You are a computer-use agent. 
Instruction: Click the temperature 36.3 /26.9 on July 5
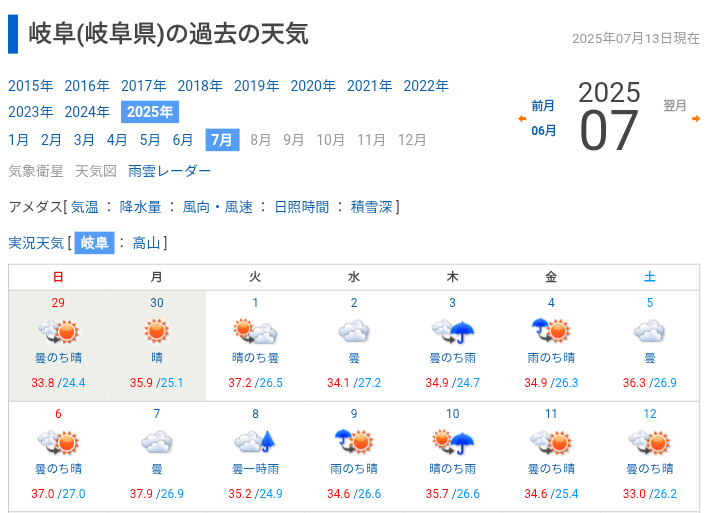(x=650, y=383)
